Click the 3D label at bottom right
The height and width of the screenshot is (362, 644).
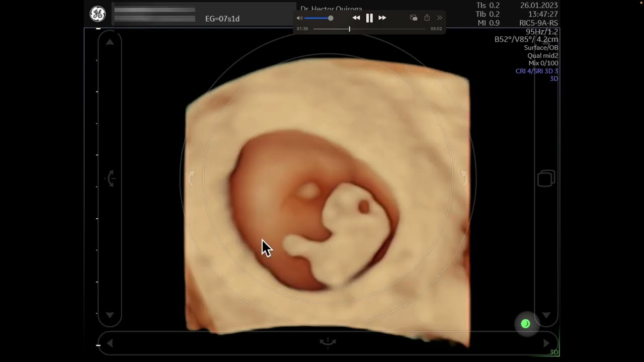click(x=554, y=352)
